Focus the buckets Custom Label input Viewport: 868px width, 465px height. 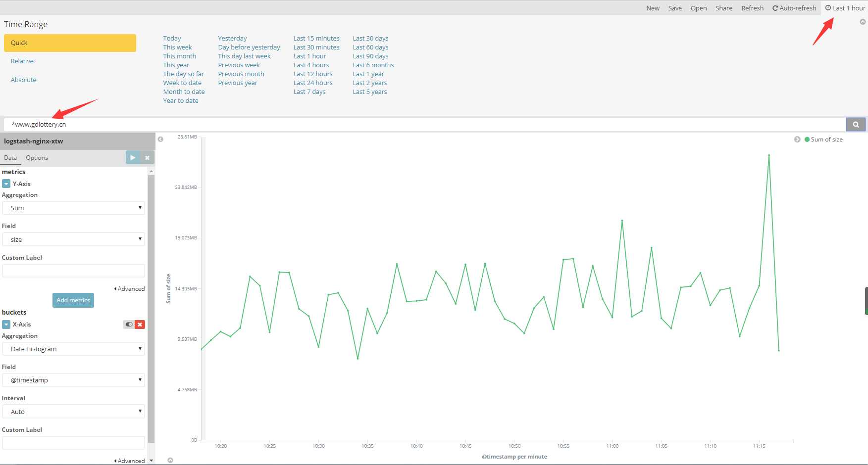coord(73,443)
